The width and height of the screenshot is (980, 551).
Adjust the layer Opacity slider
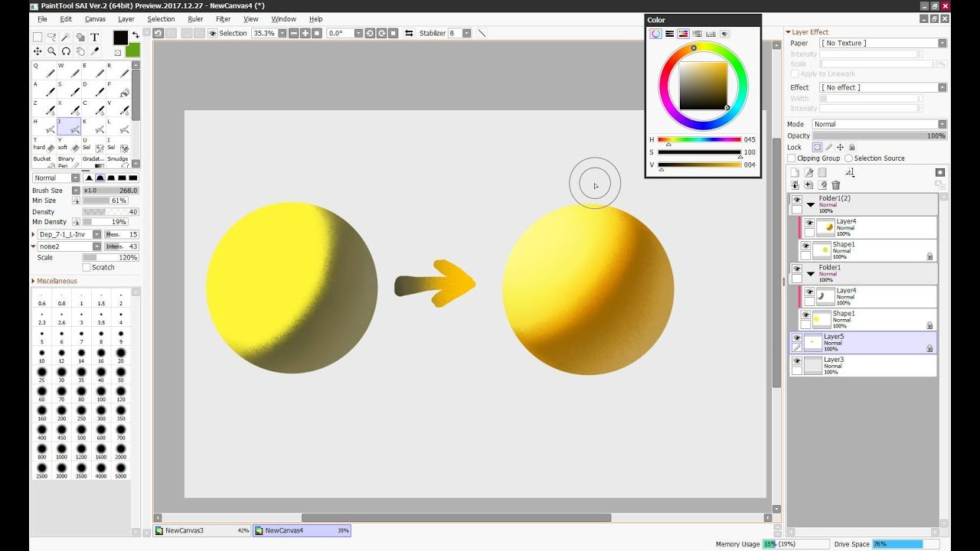click(x=880, y=135)
